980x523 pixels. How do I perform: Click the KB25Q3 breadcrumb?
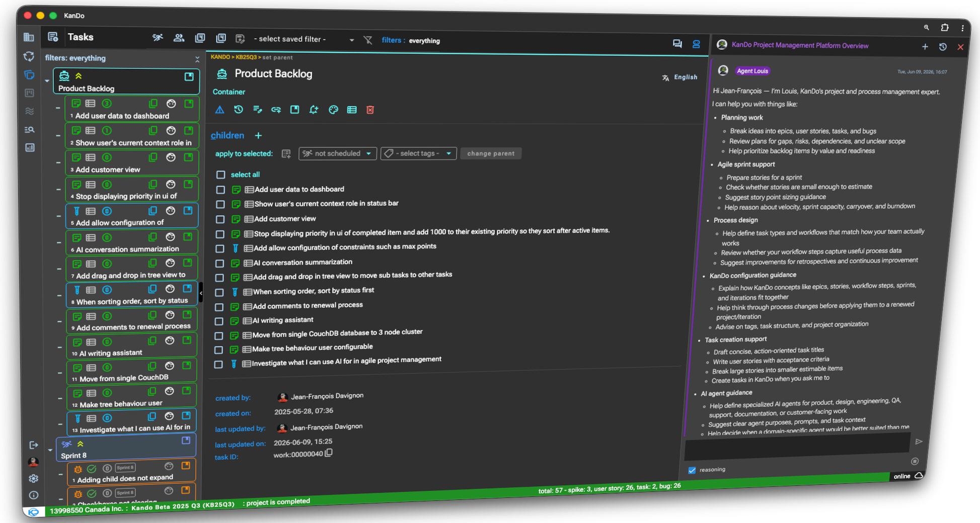pyautogui.click(x=246, y=57)
